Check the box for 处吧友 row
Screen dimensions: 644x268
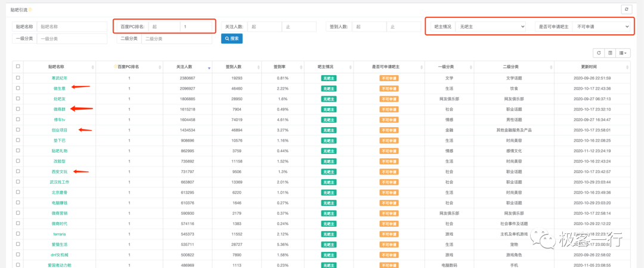18,98
